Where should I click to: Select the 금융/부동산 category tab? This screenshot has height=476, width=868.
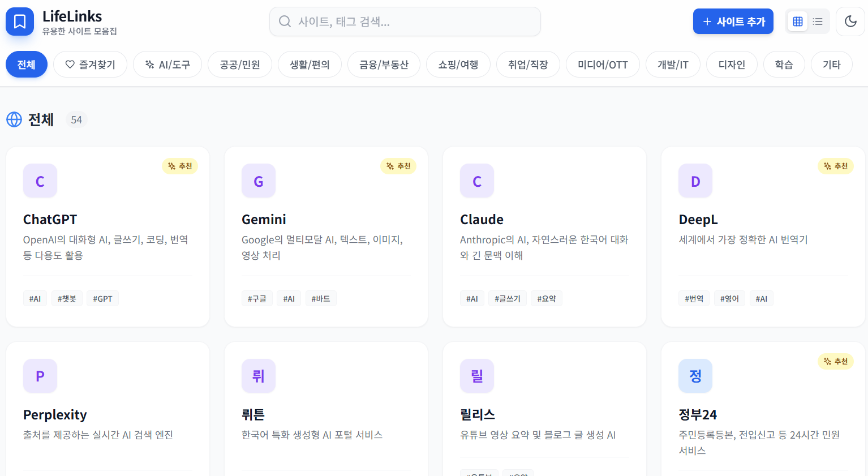(x=384, y=65)
